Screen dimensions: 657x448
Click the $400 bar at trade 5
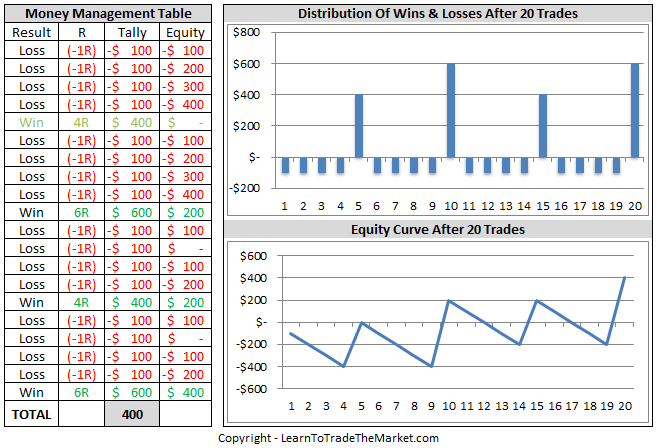tap(359, 126)
